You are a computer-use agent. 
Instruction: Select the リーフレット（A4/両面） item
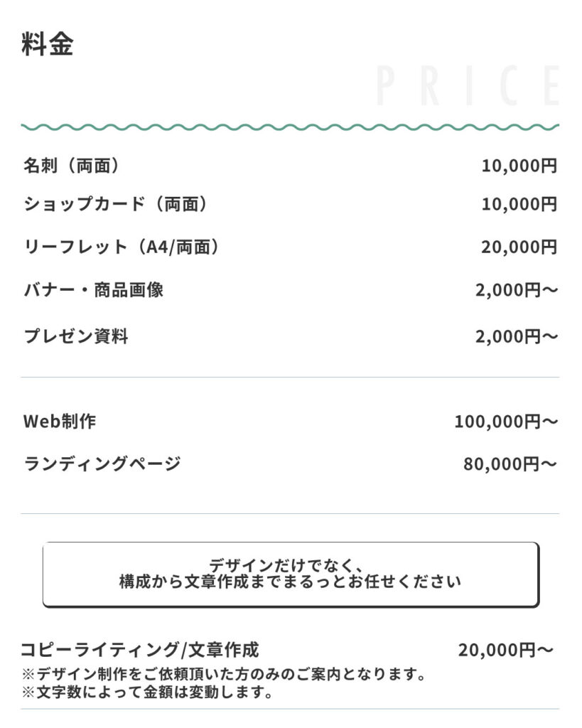coord(122,247)
